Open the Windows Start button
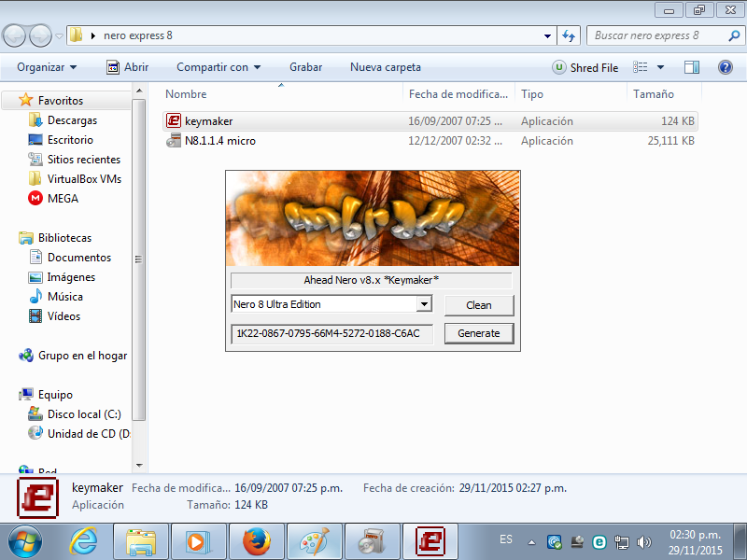Viewport: 747px width, 560px height. coord(25,541)
